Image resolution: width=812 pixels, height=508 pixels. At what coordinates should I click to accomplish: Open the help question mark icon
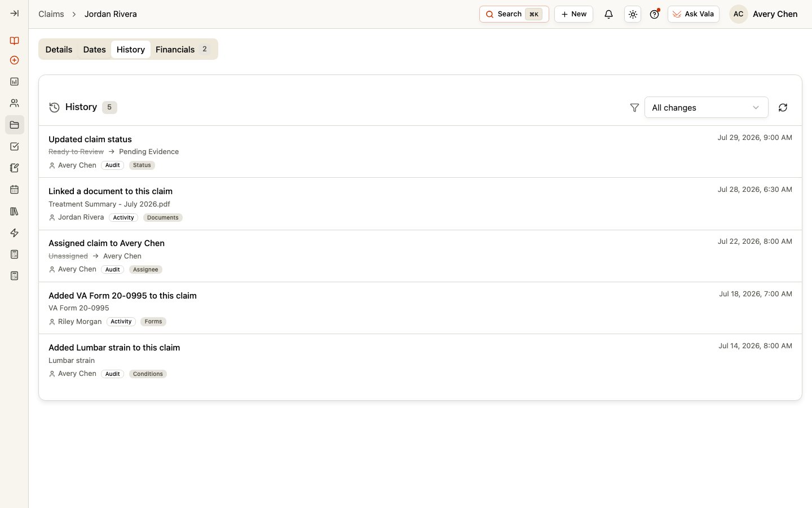click(655, 14)
